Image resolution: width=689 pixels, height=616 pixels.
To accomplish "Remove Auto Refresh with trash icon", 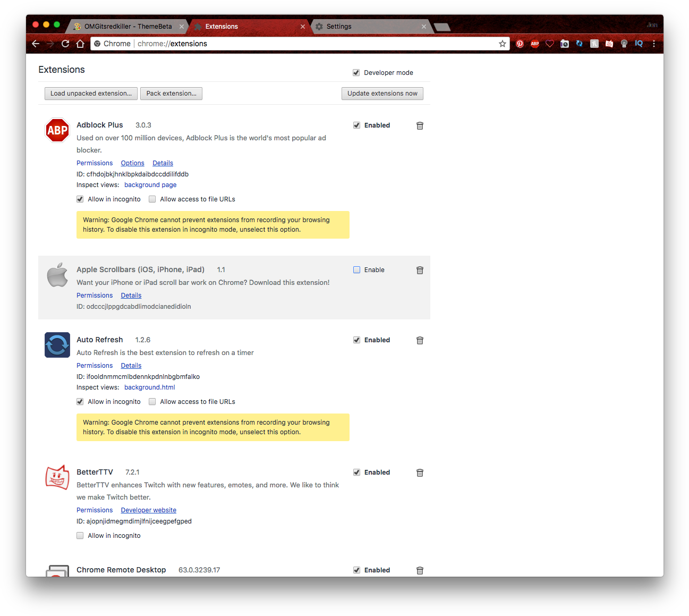I will 420,340.
